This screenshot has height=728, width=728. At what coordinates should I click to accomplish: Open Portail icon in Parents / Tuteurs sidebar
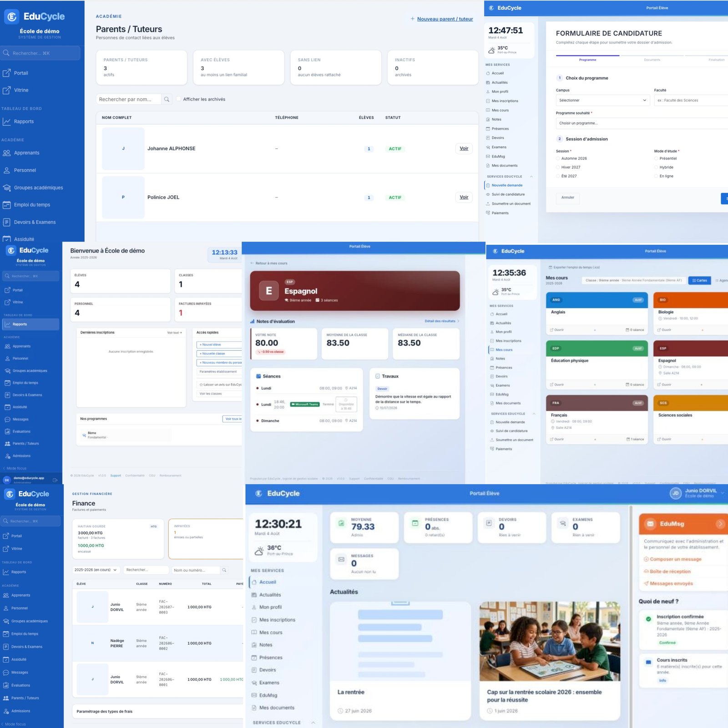tap(6, 73)
